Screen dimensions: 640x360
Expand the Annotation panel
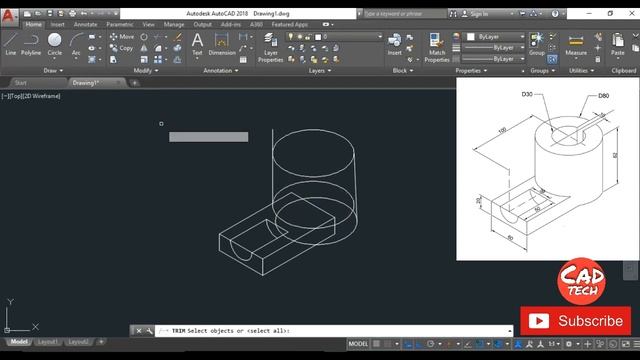(221, 71)
